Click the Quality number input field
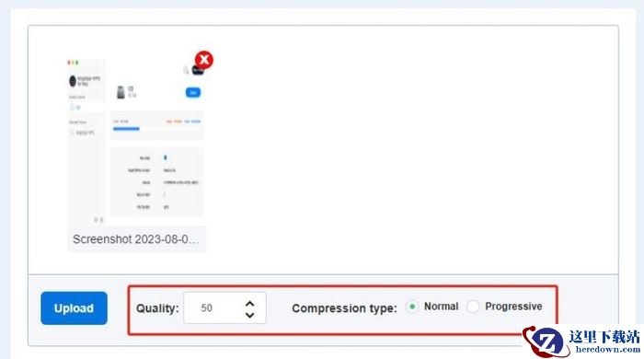The image size is (644, 359). coord(224,308)
